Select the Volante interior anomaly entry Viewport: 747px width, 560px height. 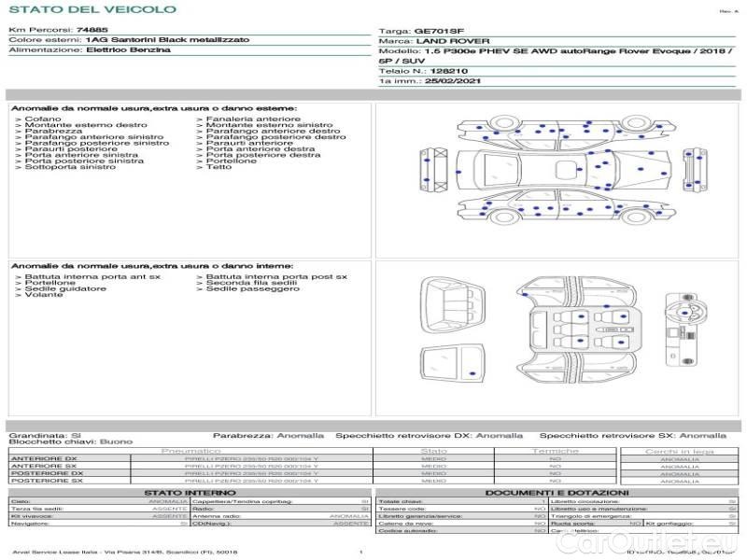tap(44, 295)
